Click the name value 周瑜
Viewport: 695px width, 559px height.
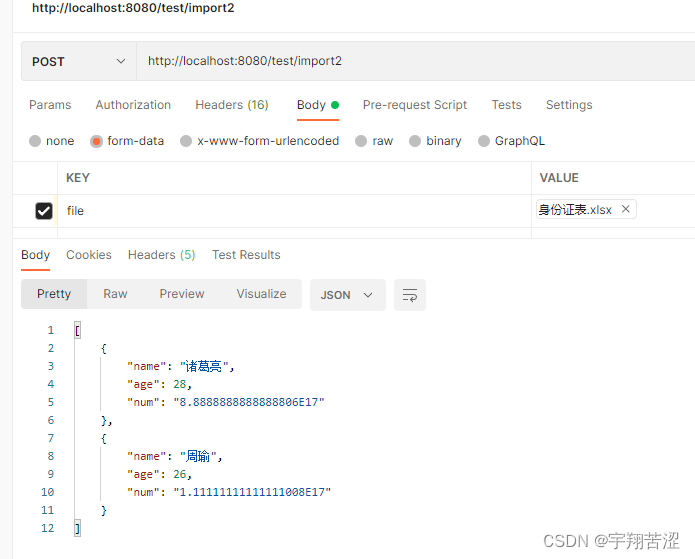coord(198,456)
